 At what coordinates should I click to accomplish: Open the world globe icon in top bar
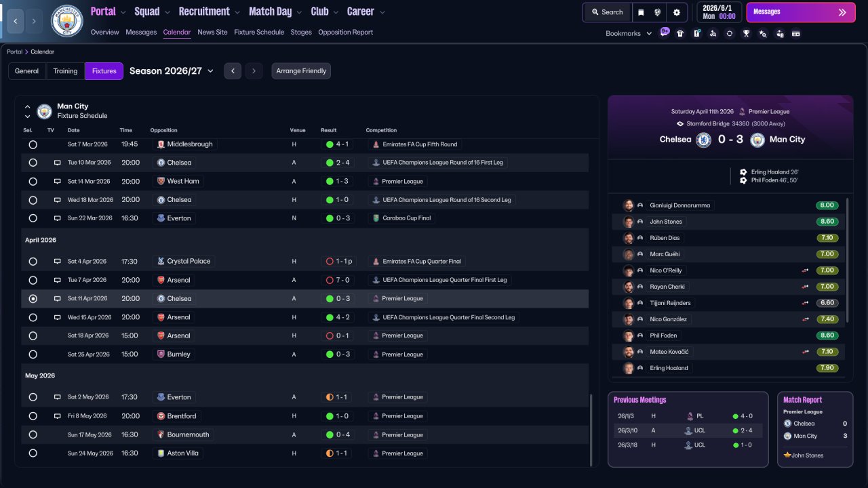pyautogui.click(x=658, y=12)
